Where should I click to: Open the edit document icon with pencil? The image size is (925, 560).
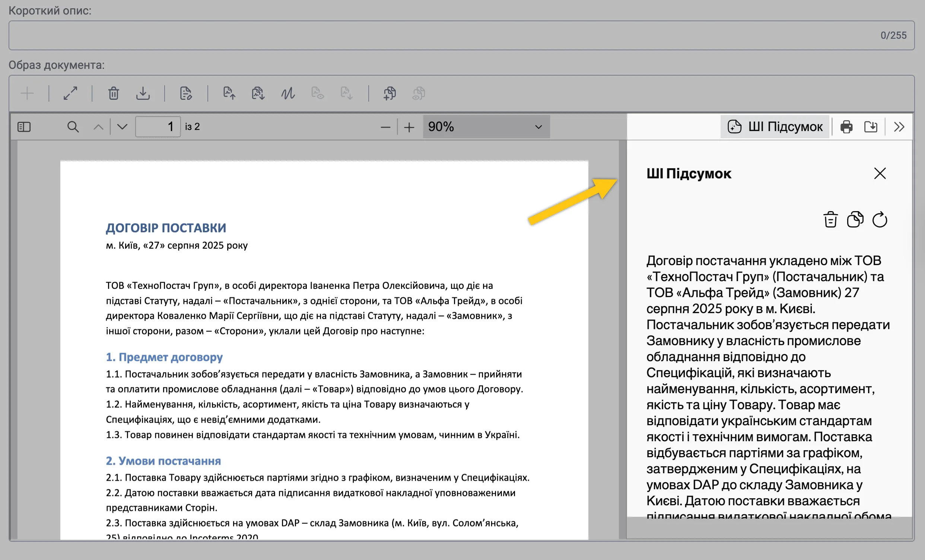[186, 93]
